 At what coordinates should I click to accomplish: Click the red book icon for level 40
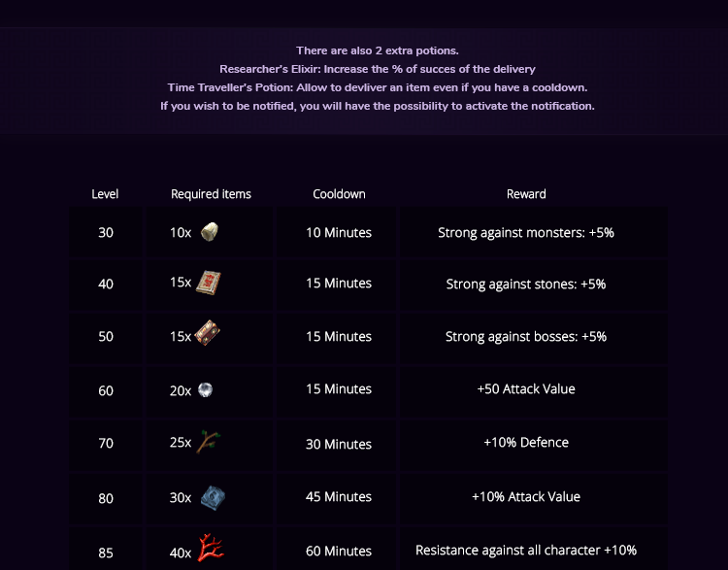pyautogui.click(x=210, y=283)
